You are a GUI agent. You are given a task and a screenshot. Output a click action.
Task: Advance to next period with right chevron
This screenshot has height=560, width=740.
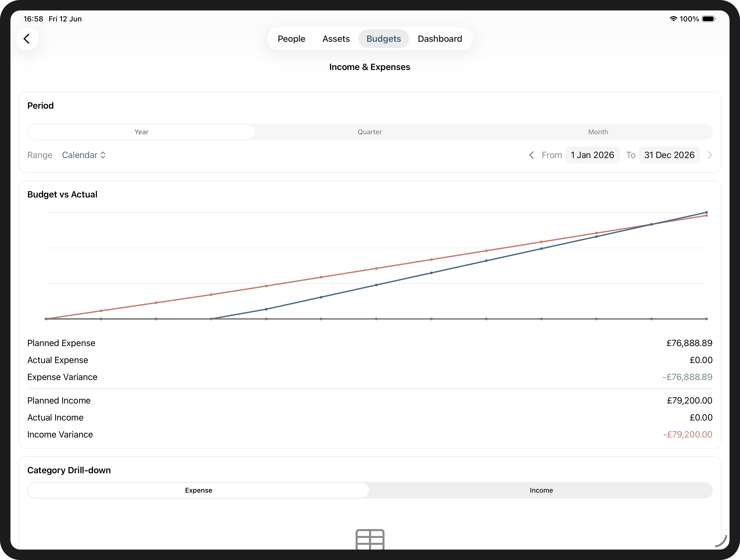(710, 155)
